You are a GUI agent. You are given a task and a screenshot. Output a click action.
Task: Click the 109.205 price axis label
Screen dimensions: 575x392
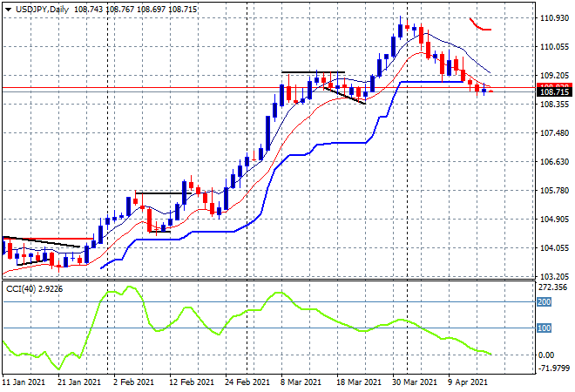(x=554, y=75)
